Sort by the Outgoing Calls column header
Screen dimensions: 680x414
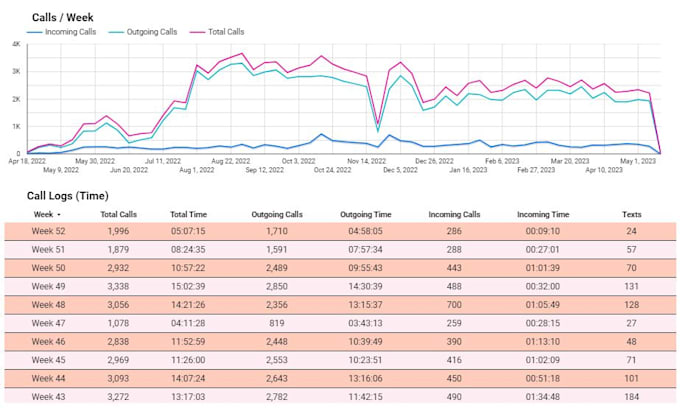[x=277, y=214]
